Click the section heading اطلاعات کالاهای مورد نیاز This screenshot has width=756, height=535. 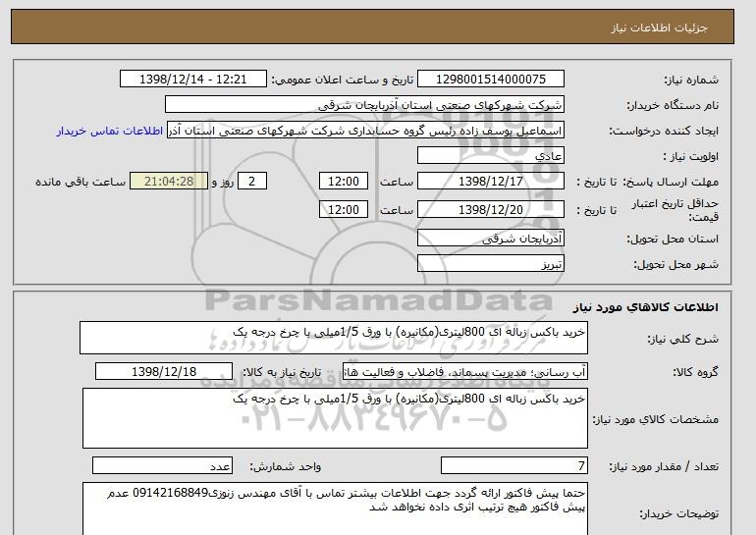[646, 307]
